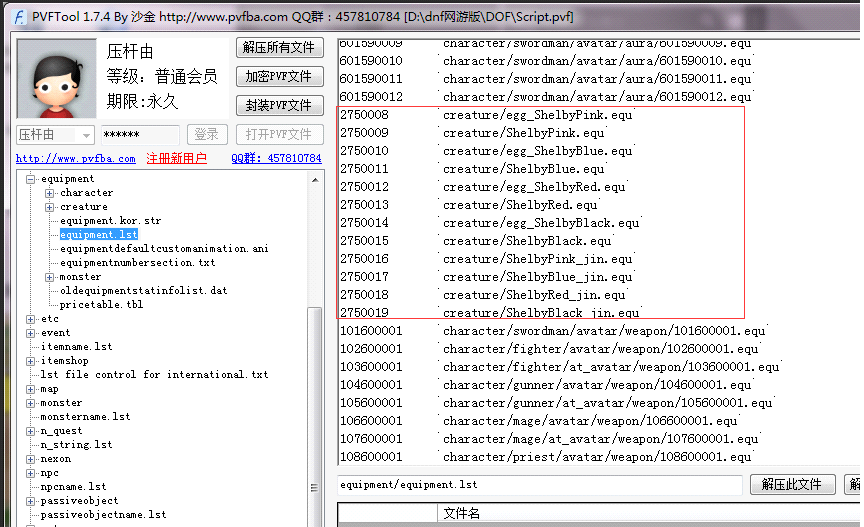Click the 加密PVF文件 button
Viewport: 864px width, 527px height.
pyautogui.click(x=280, y=76)
